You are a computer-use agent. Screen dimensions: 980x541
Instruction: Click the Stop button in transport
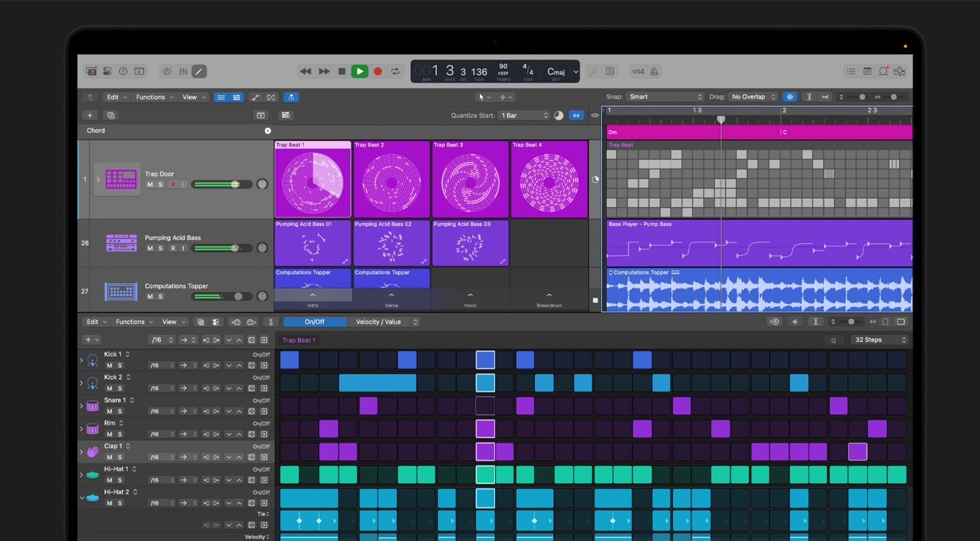point(342,71)
